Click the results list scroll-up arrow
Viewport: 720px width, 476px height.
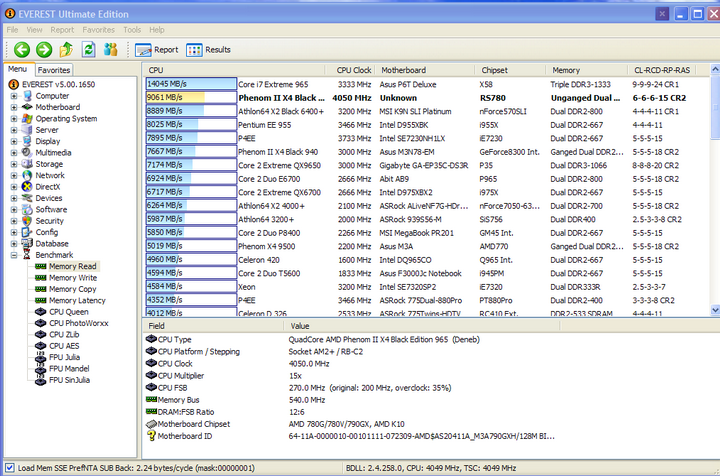tap(715, 70)
